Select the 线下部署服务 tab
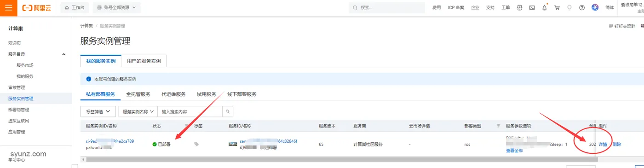This screenshot has height=168, width=644. click(x=242, y=94)
